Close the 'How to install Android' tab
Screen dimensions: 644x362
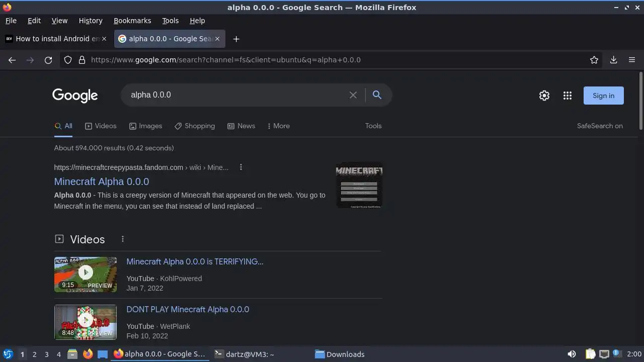tap(104, 39)
